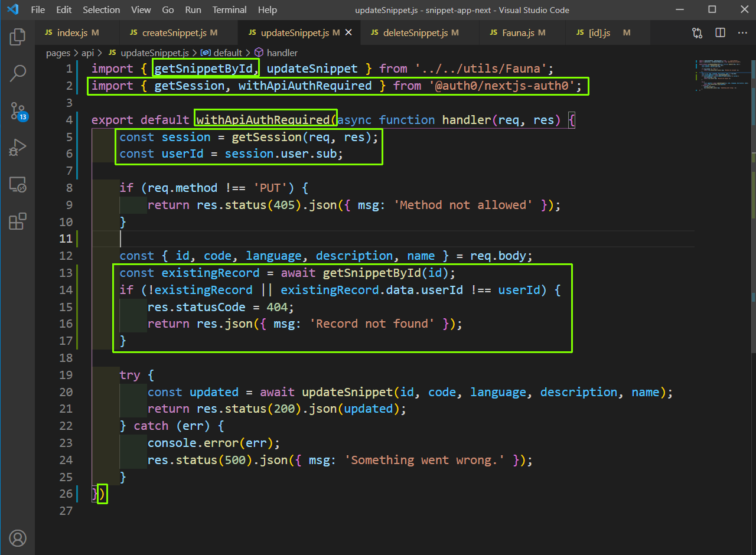Click 'req.body' on line 12
756x555 pixels.
498,256
